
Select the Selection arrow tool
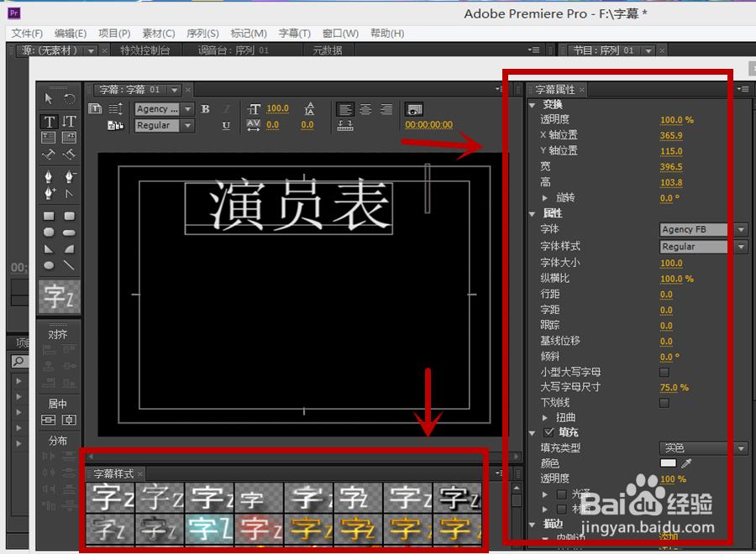[48, 99]
